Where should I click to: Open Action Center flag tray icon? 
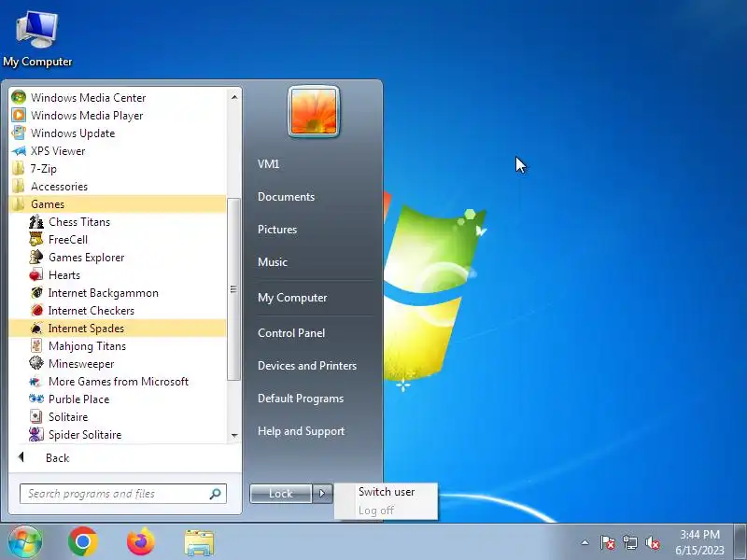(x=607, y=542)
